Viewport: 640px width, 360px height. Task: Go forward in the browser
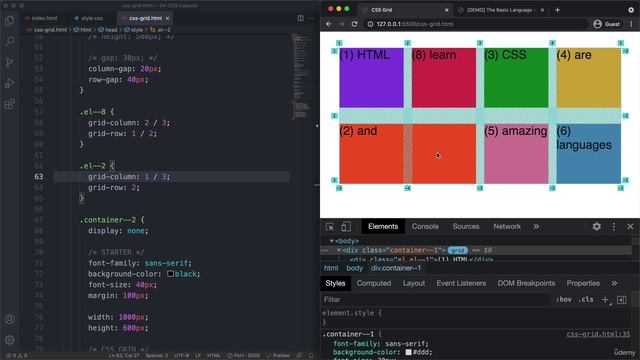pos(342,24)
